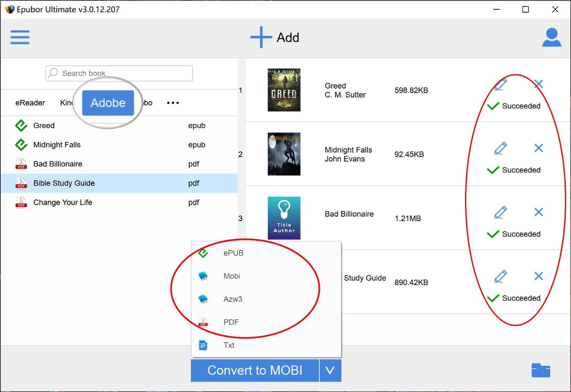Click author name John Evans
The height and width of the screenshot is (392, 571).
pyautogui.click(x=345, y=159)
